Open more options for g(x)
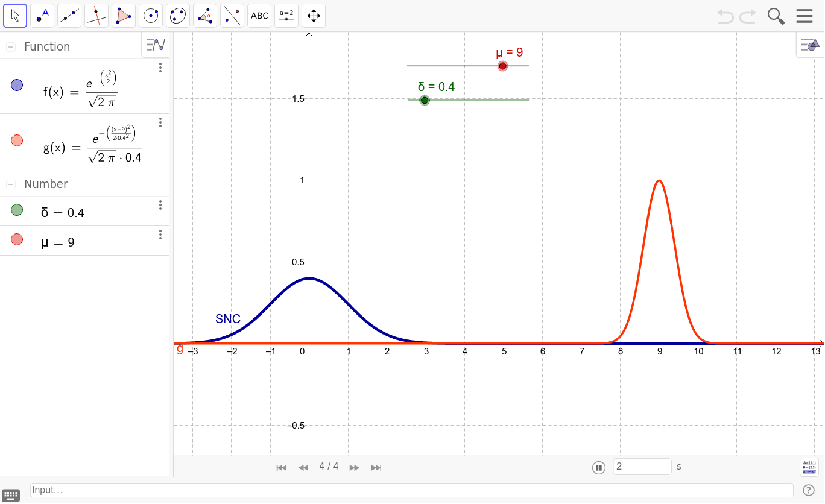This screenshot has height=504, width=825. point(160,122)
